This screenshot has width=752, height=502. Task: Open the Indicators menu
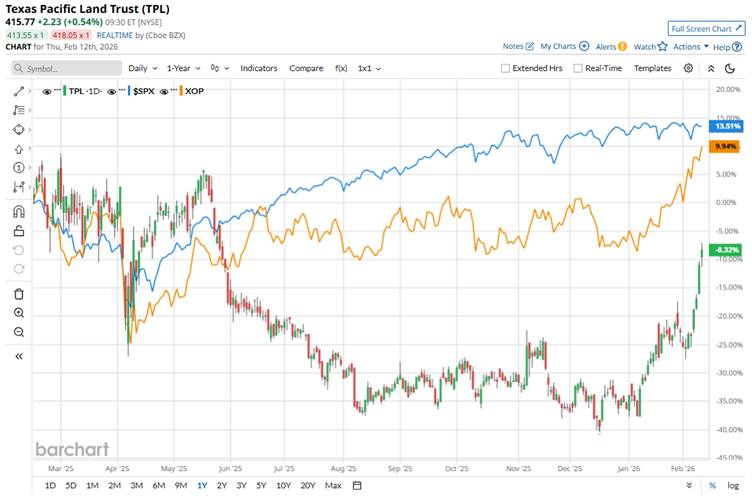tap(258, 68)
